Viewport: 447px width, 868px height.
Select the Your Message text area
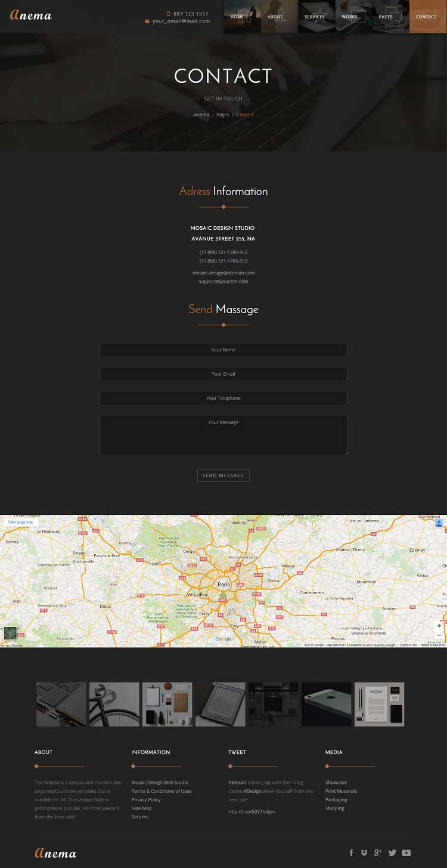click(x=223, y=435)
